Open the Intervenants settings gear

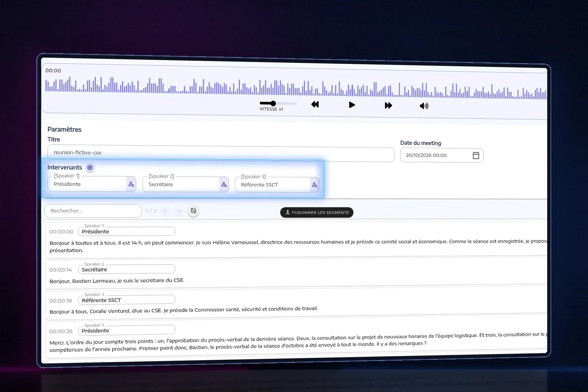tap(90, 168)
